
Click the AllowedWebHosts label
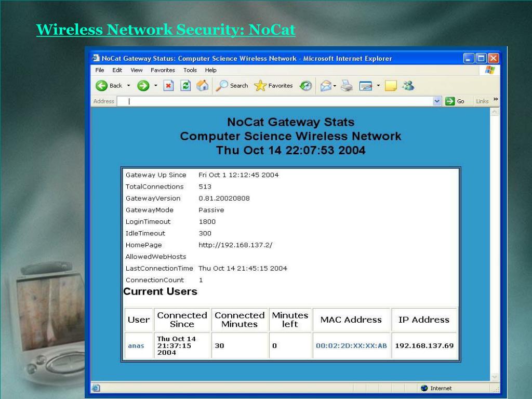[x=156, y=257]
